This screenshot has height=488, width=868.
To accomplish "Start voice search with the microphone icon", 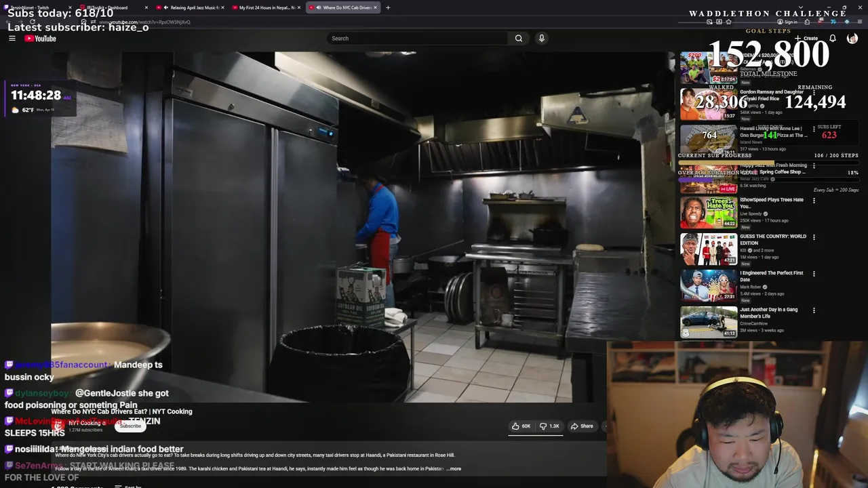I will point(541,39).
